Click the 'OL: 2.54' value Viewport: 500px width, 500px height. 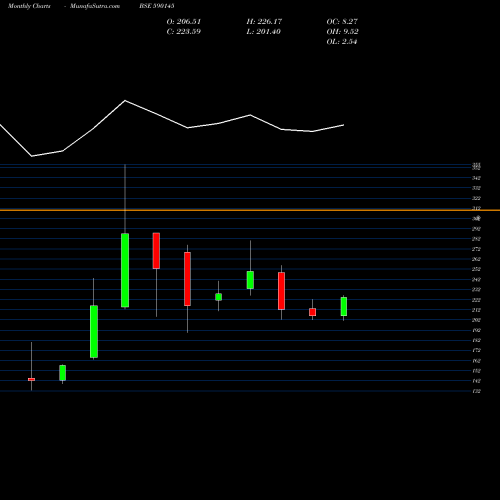pyautogui.click(x=342, y=42)
